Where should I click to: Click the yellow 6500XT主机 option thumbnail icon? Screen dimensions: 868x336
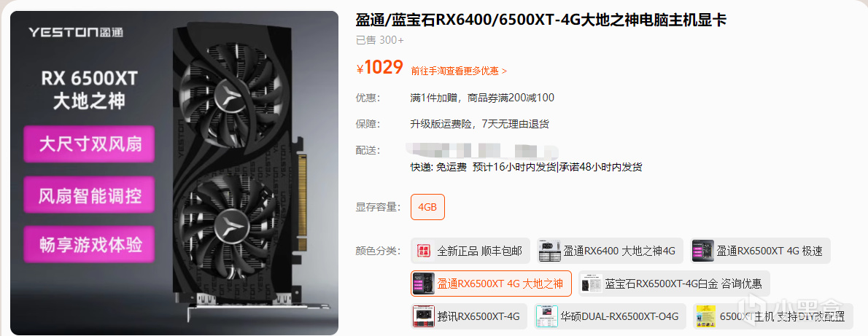coord(706,316)
